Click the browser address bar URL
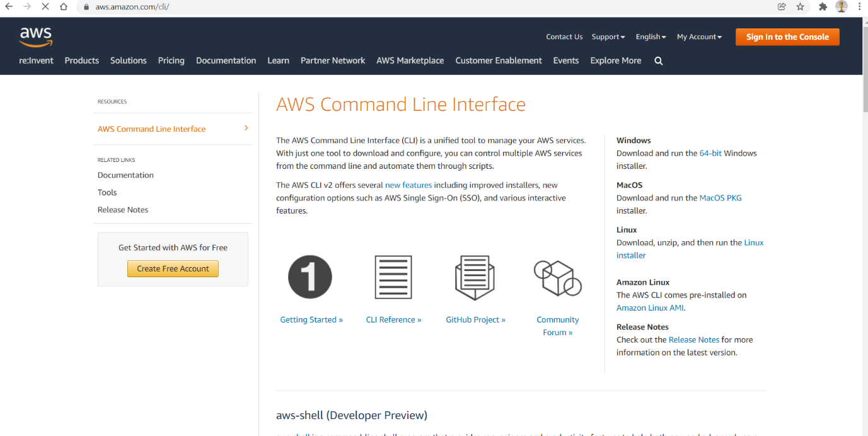The height and width of the screenshot is (436, 868). (132, 7)
